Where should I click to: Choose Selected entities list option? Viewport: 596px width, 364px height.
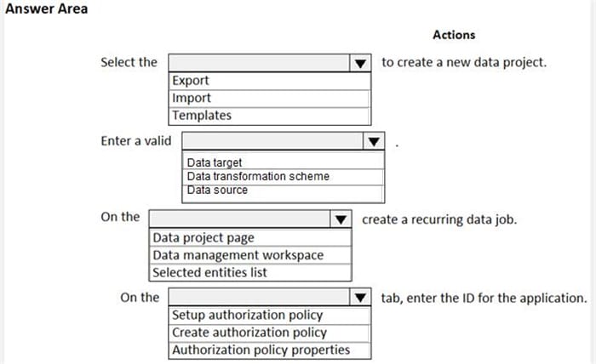210,272
